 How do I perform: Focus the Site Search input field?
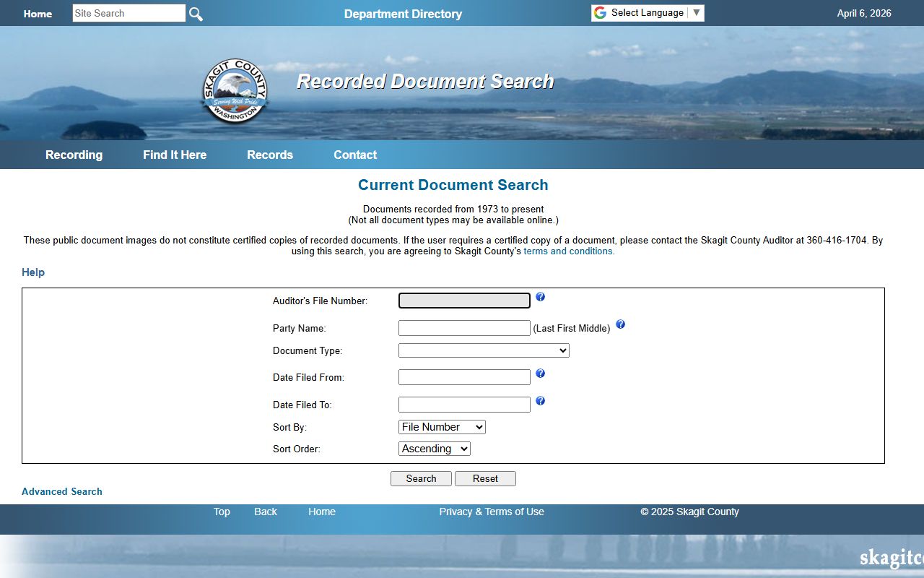pyautogui.click(x=128, y=13)
